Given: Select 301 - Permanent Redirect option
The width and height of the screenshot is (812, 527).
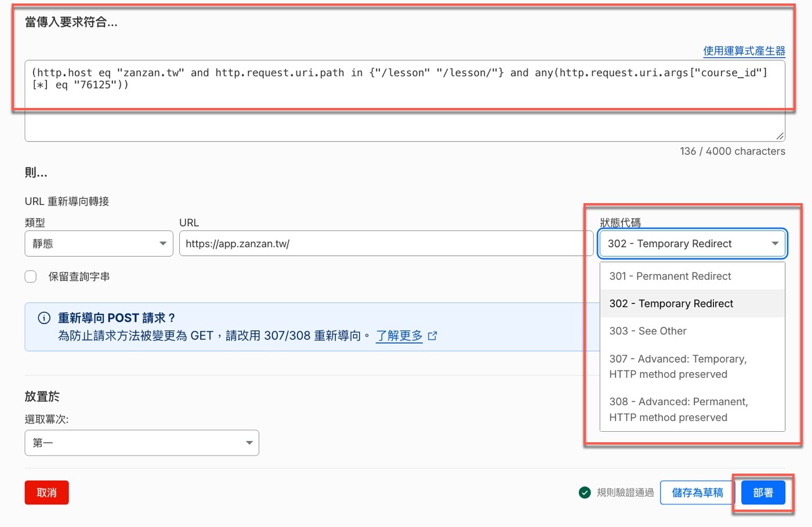Looking at the screenshot, I should point(693,276).
